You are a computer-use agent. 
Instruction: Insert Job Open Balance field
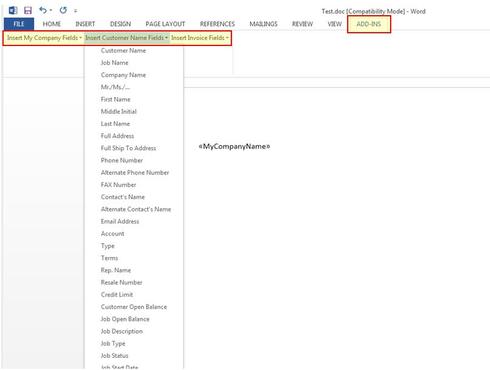coord(125,319)
